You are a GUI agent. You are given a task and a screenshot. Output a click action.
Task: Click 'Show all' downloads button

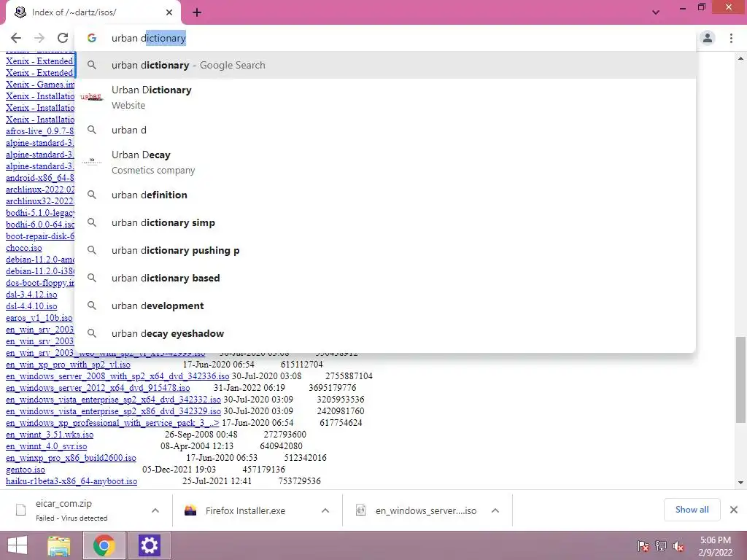(x=692, y=510)
